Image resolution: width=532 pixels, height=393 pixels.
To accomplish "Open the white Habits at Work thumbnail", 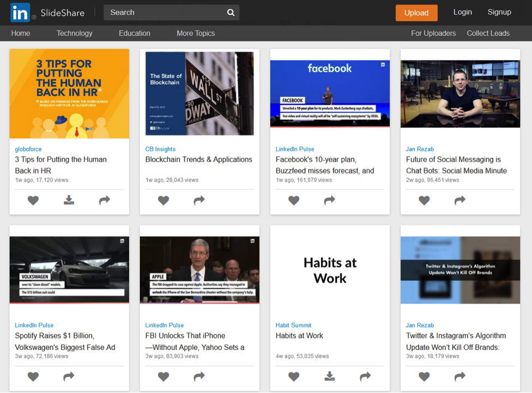I will coord(330,270).
